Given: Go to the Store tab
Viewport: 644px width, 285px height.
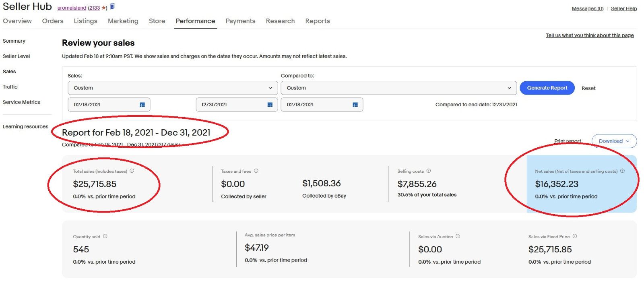Looking at the screenshot, I should pos(157,21).
